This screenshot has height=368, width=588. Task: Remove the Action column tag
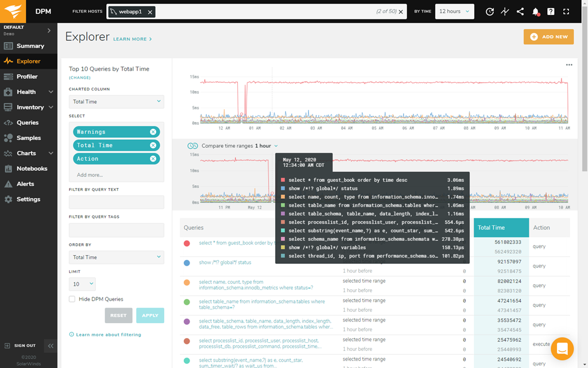point(153,159)
